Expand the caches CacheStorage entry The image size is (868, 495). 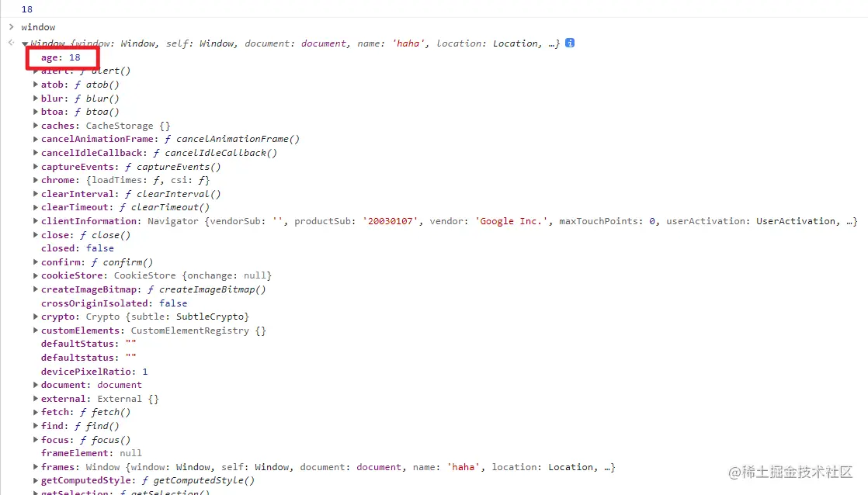click(x=36, y=126)
